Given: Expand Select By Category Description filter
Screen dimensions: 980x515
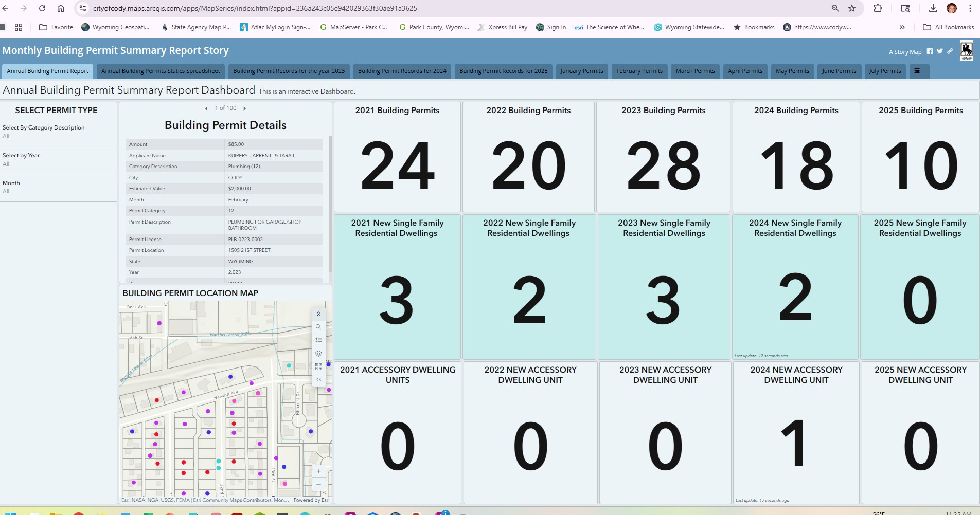Looking at the screenshot, I should (x=44, y=132).
